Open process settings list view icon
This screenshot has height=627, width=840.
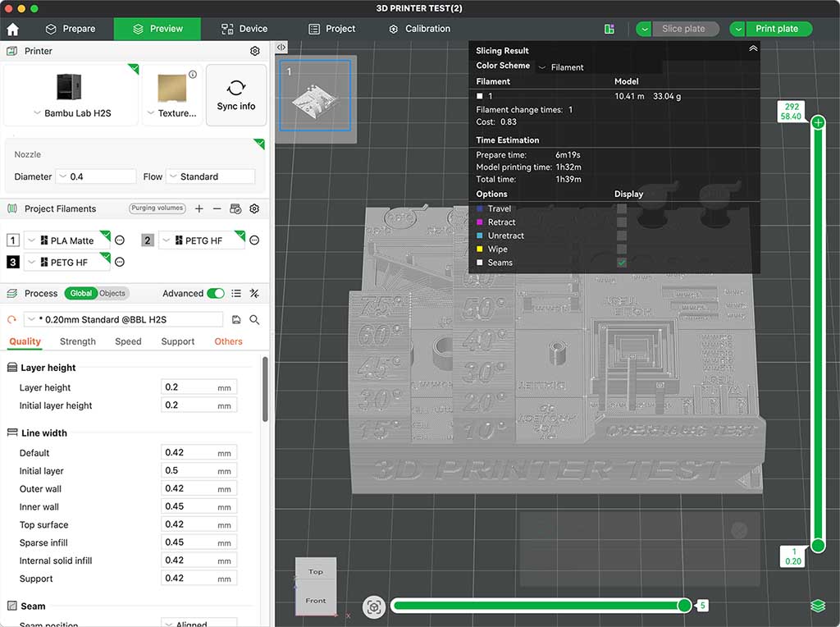coord(236,293)
